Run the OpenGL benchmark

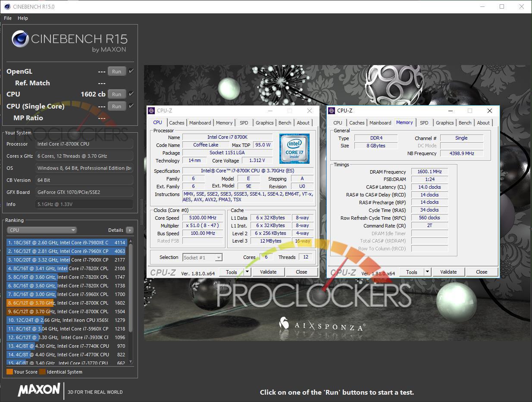point(116,72)
